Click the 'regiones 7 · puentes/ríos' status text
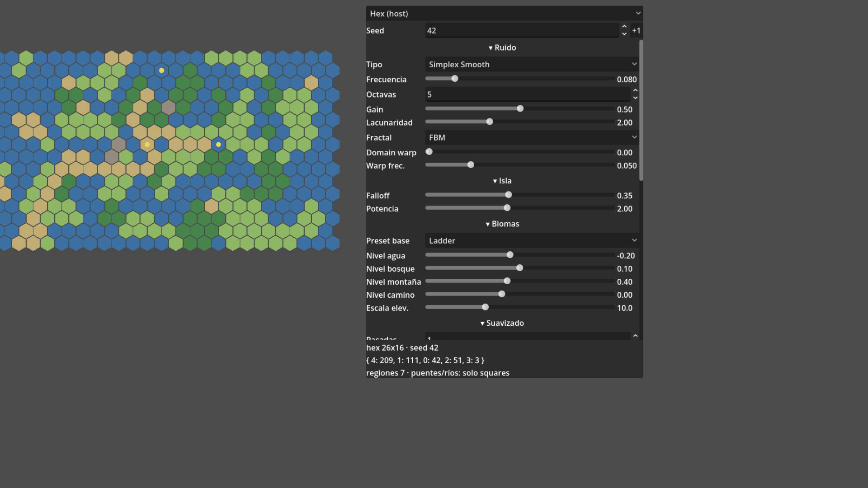Screen dimensions: 868x488 tap(438, 373)
